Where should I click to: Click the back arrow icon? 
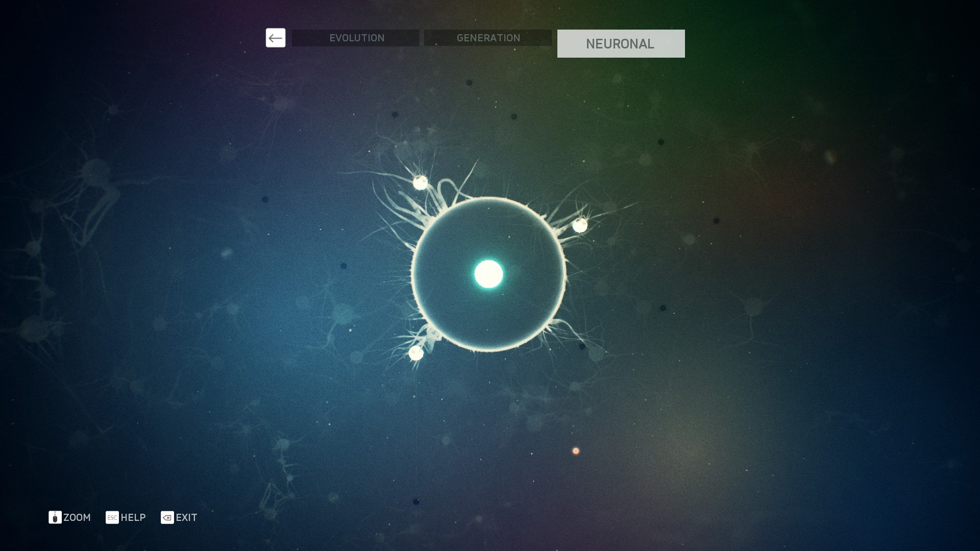(275, 38)
